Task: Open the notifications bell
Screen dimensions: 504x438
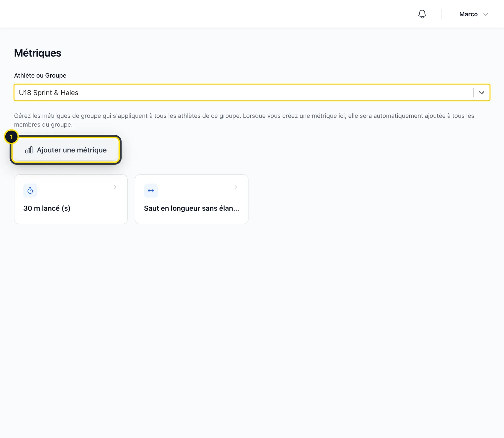Action: point(422,14)
